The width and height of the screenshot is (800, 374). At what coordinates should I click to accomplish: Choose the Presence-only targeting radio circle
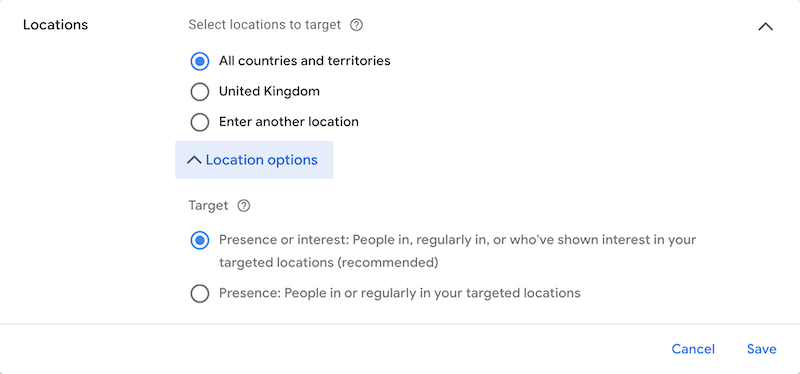[199, 294]
